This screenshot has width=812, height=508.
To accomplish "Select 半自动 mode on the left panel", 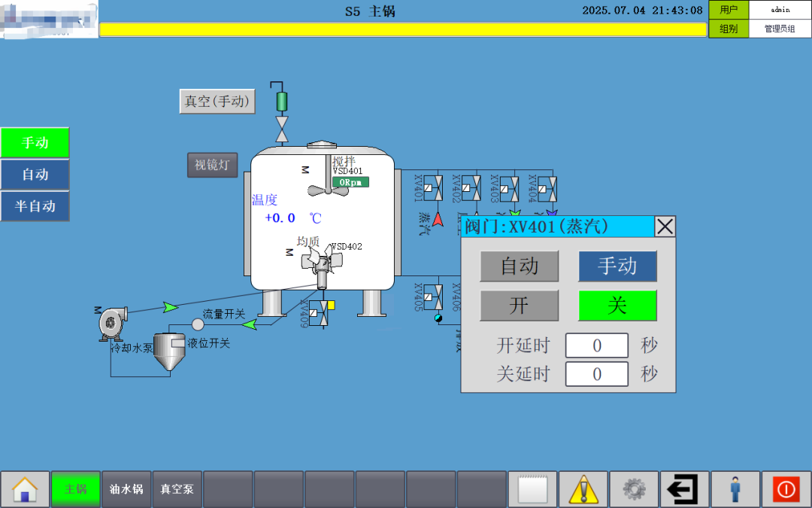I will click(x=35, y=206).
